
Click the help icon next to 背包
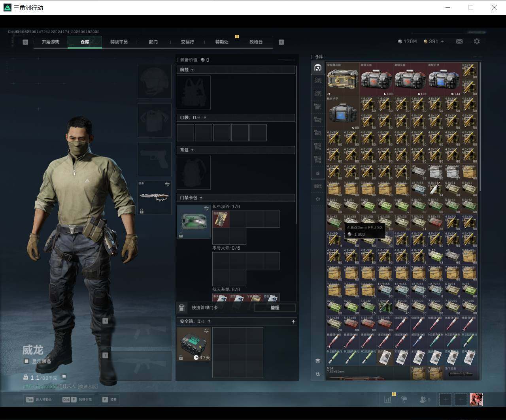click(x=193, y=150)
